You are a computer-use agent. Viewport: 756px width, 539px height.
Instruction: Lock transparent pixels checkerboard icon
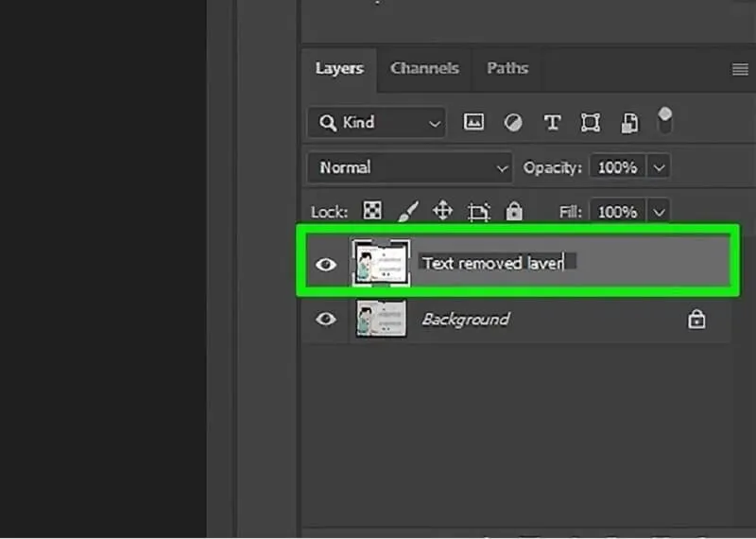click(x=372, y=212)
